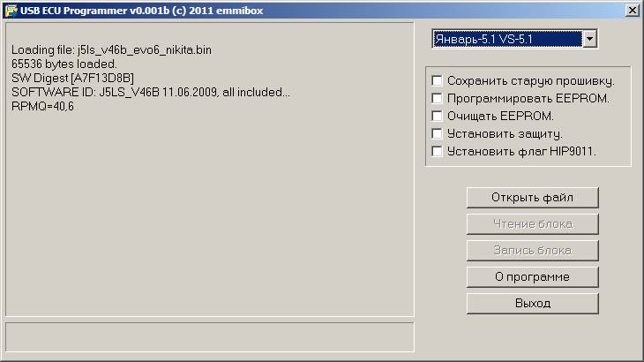Click the 65536 bytes loaded log line

[64, 64]
